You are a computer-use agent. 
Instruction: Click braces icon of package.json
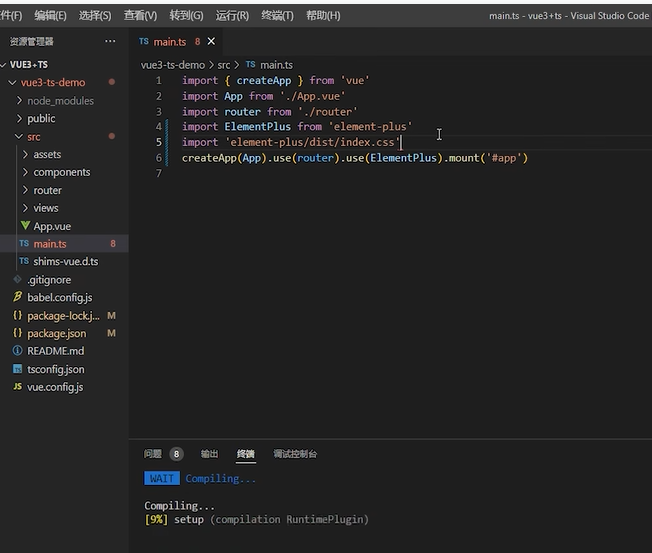coord(17,333)
